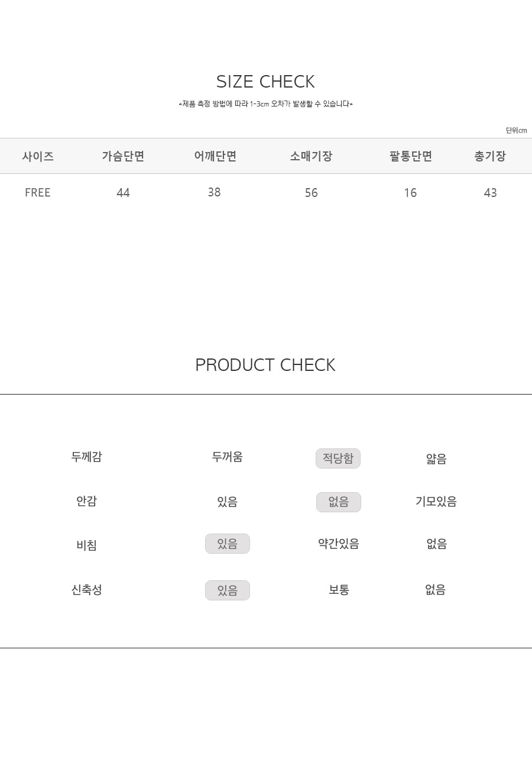Click the 팔통단면 column header
The width and height of the screenshot is (532, 769).
[411, 156]
